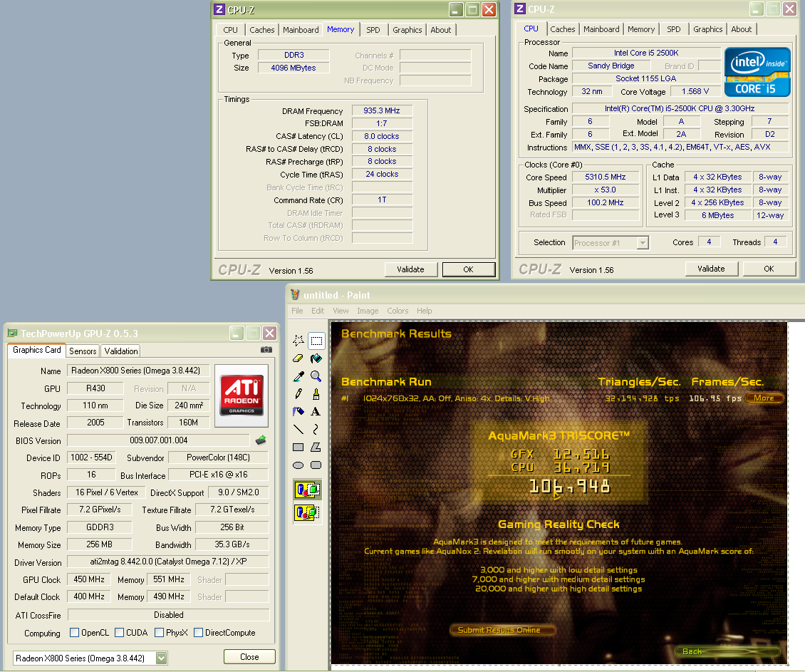The width and height of the screenshot is (805, 672).
Task: Pick the Eraser tool in Paint
Action: [298, 358]
